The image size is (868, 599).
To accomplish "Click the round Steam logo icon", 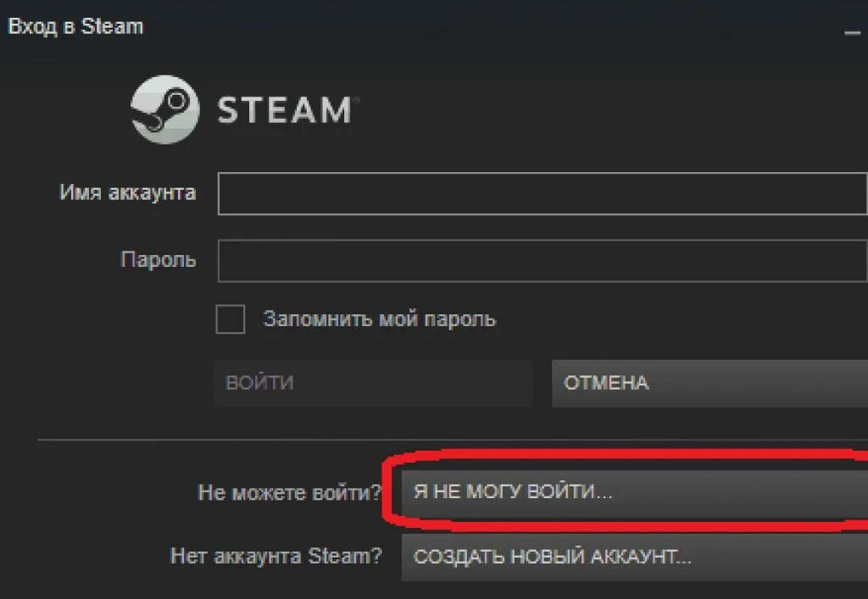I will (x=164, y=109).
